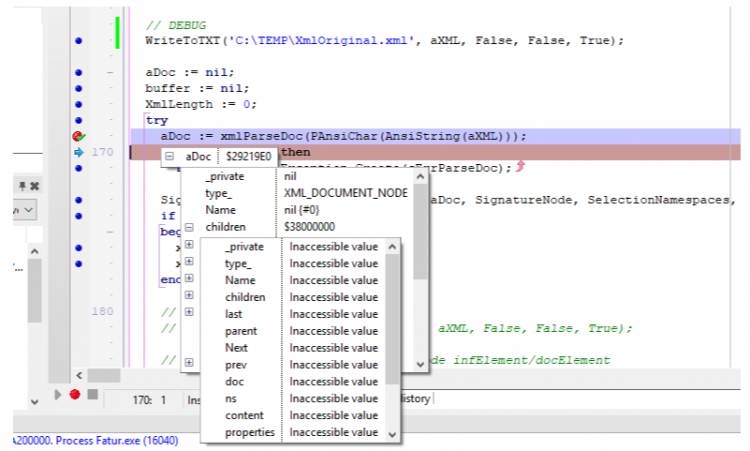Select the 'content' row in nested tooltip
Screen dimensions: 750x451
[x=294, y=415]
